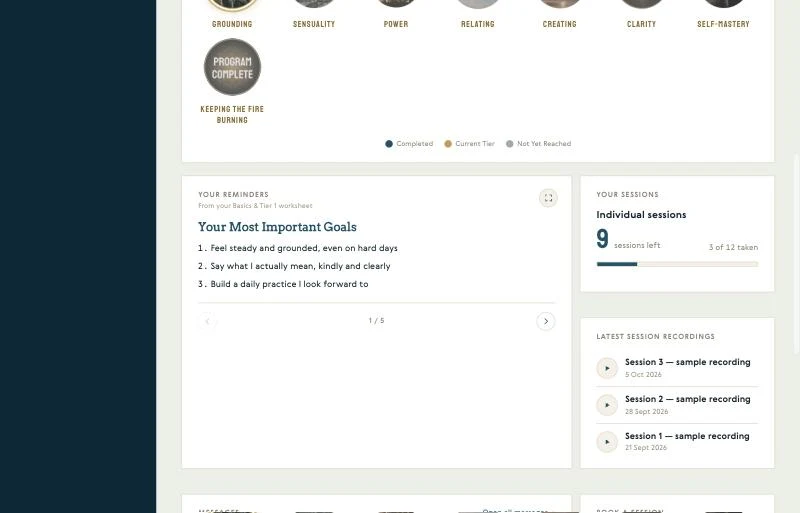This screenshot has height=513, width=800.
Task: Click goal 'Feel steady and grounded, even on hard days'
Action: coord(304,248)
